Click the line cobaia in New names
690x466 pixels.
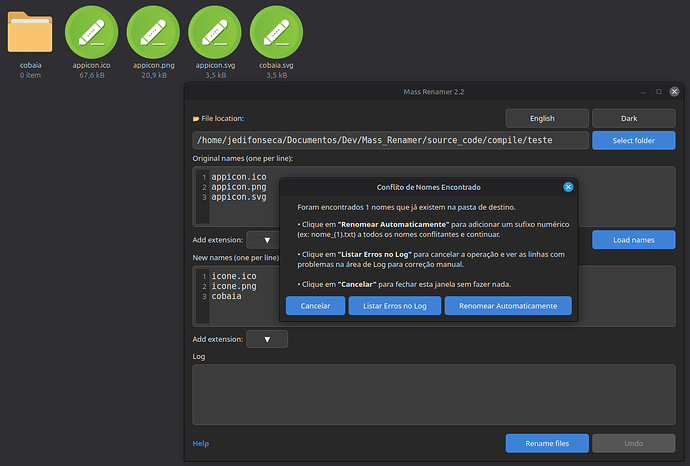pos(227,297)
